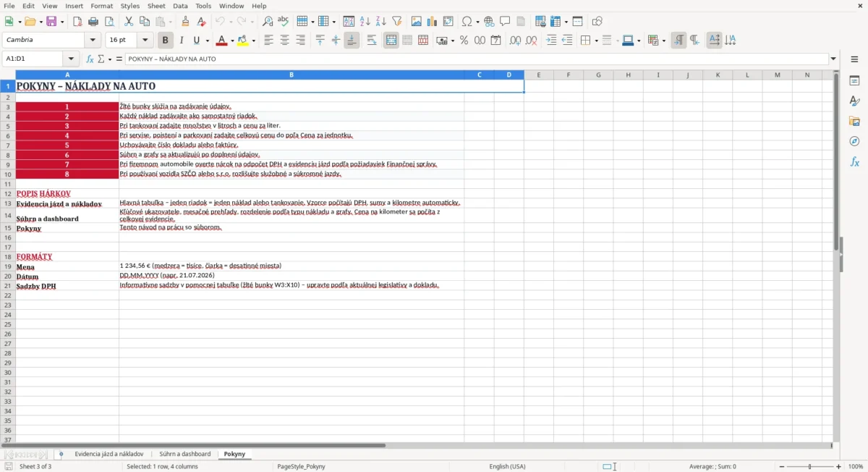Click the Save document icon
This screenshot has height=472, width=868.
(x=51, y=22)
